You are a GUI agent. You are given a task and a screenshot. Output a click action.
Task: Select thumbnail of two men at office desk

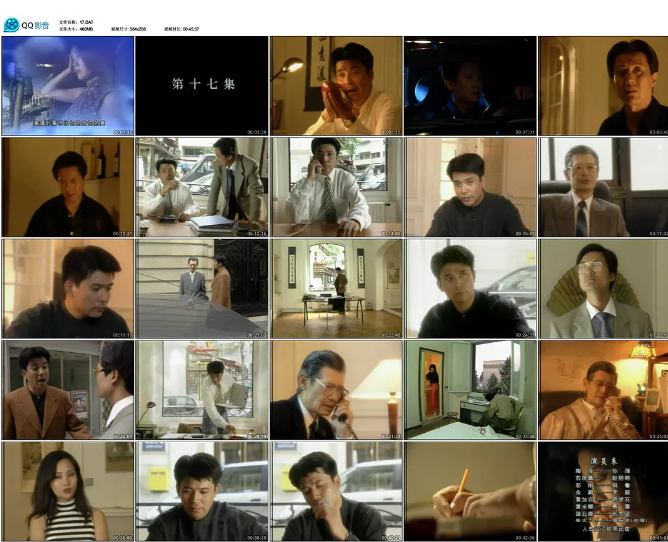[202, 187]
